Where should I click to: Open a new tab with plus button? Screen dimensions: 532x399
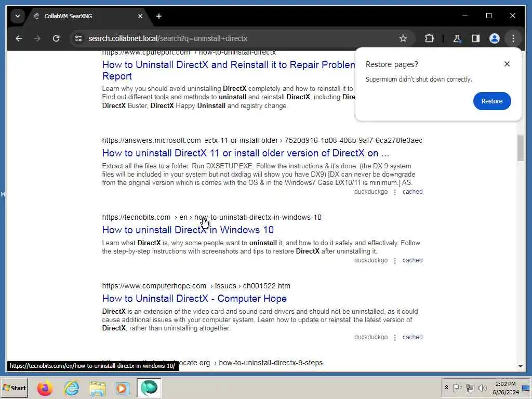pos(159,16)
